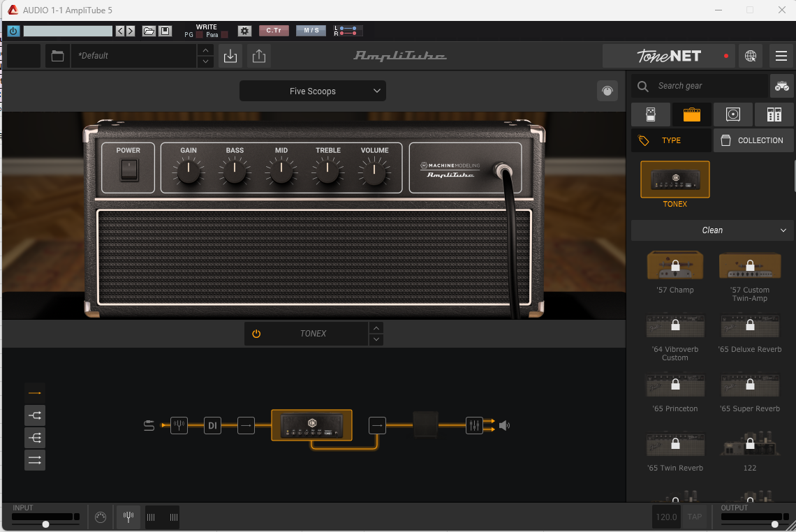The width and height of the screenshot is (796, 532).
Task: Select the single series chain routing
Action: point(35,393)
